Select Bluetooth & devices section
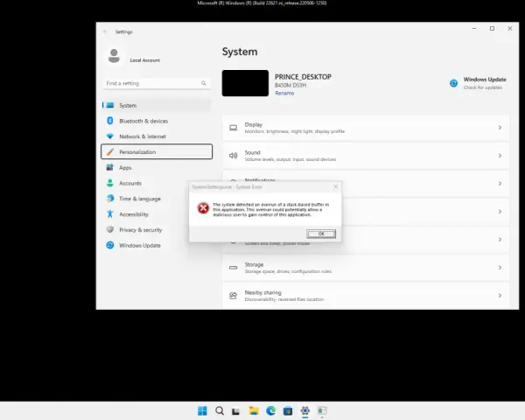Image resolution: width=525 pixels, height=420 pixels. click(157, 121)
